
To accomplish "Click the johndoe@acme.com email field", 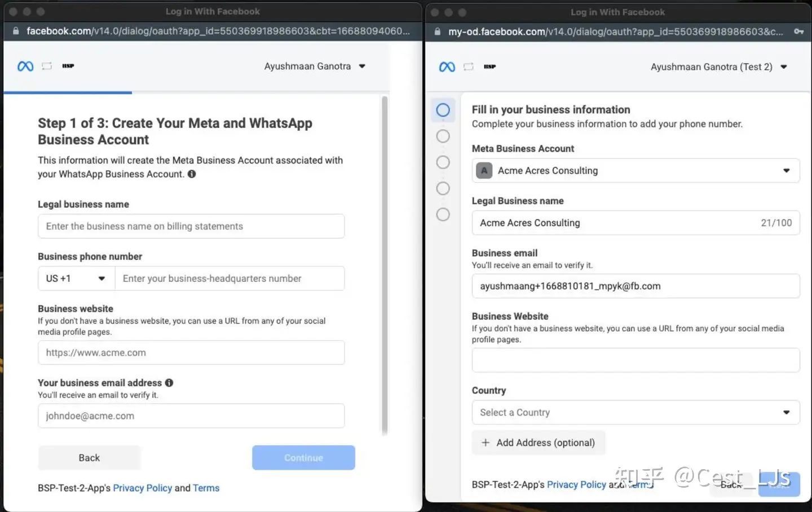I will click(191, 416).
